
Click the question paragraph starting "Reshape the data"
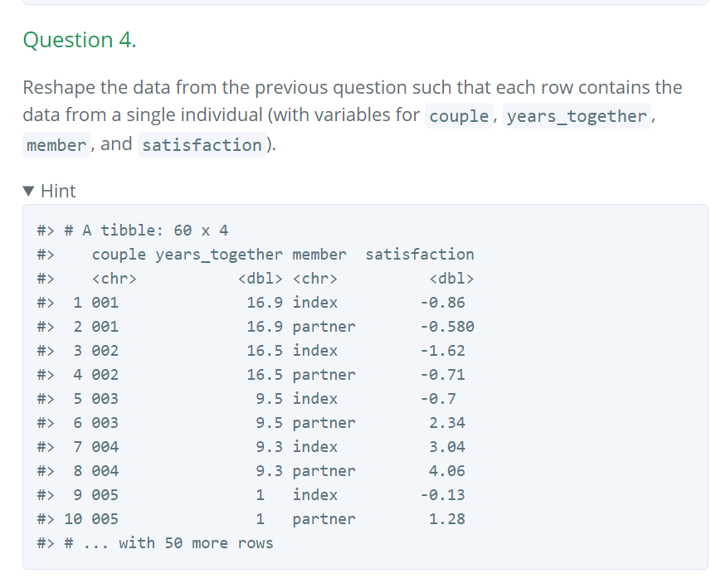pyautogui.click(x=353, y=116)
